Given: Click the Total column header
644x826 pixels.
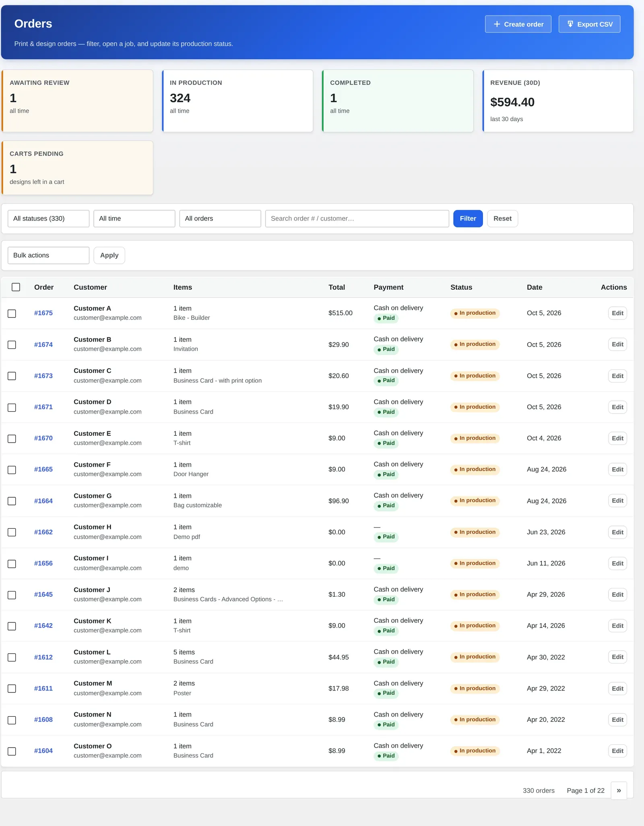Looking at the screenshot, I should 336,287.
